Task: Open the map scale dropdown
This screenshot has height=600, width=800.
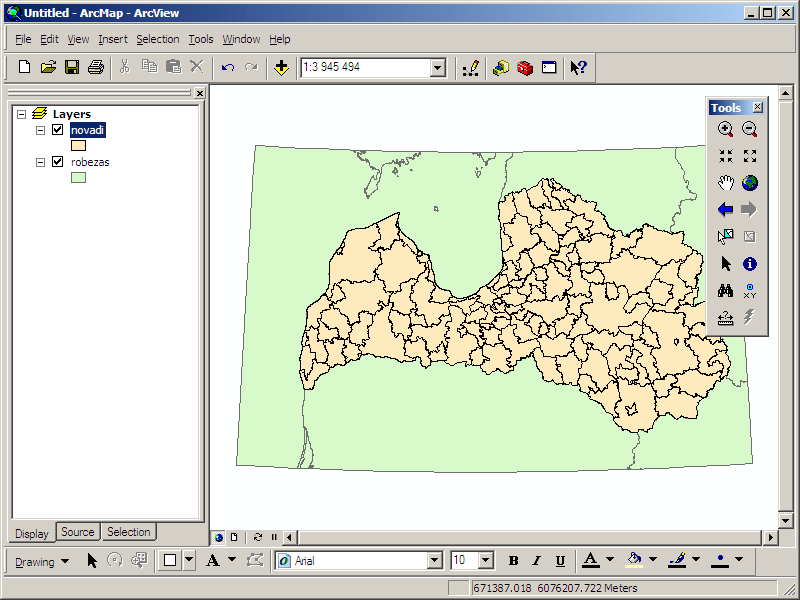Action: point(437,67)
